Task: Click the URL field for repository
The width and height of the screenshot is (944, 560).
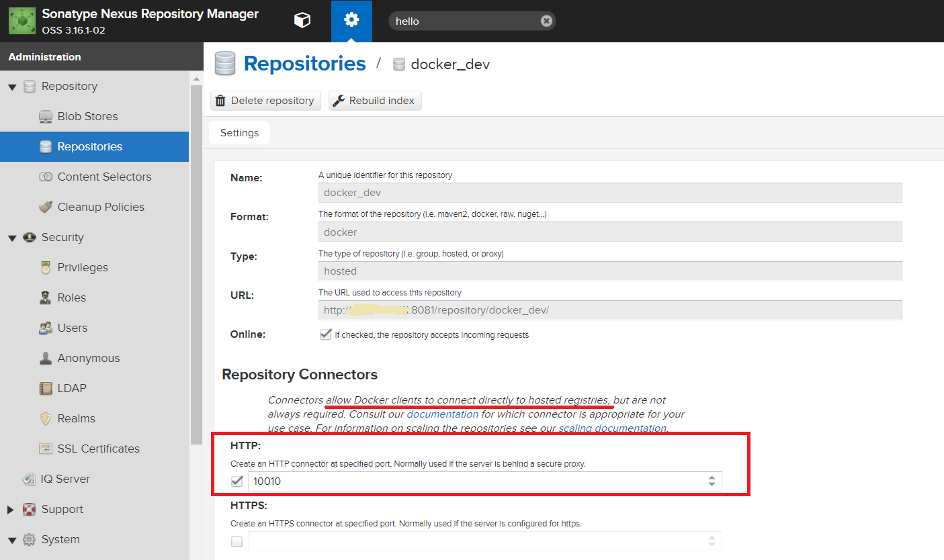Action: click(610, 310)
